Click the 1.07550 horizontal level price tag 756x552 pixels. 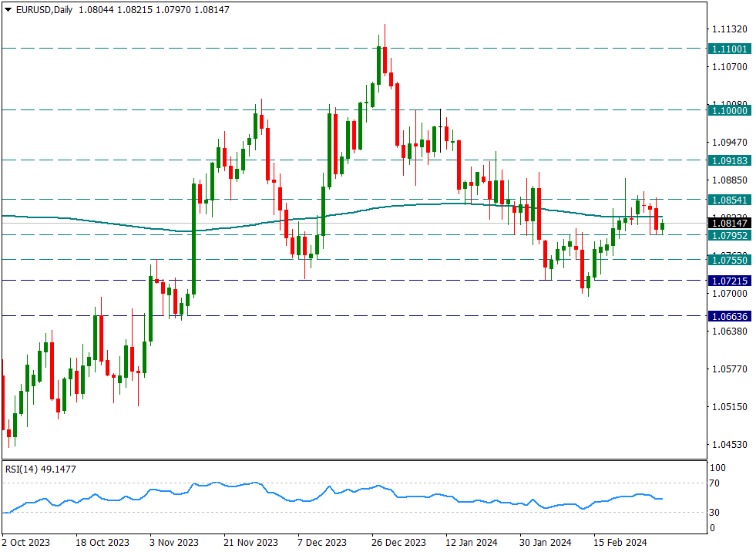click(x=730, y=260)
